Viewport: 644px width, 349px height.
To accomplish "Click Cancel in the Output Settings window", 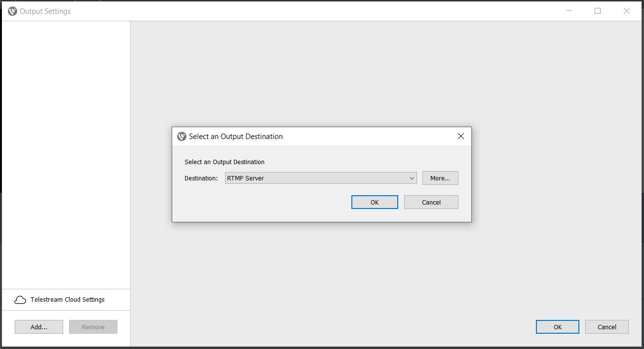I will click(x=606, y=326).
